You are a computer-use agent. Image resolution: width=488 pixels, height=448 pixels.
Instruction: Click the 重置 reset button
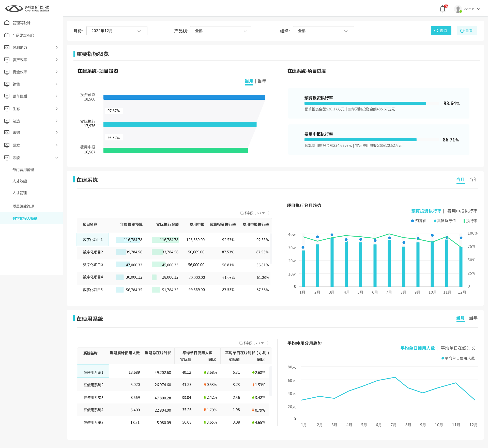(467, 31)
